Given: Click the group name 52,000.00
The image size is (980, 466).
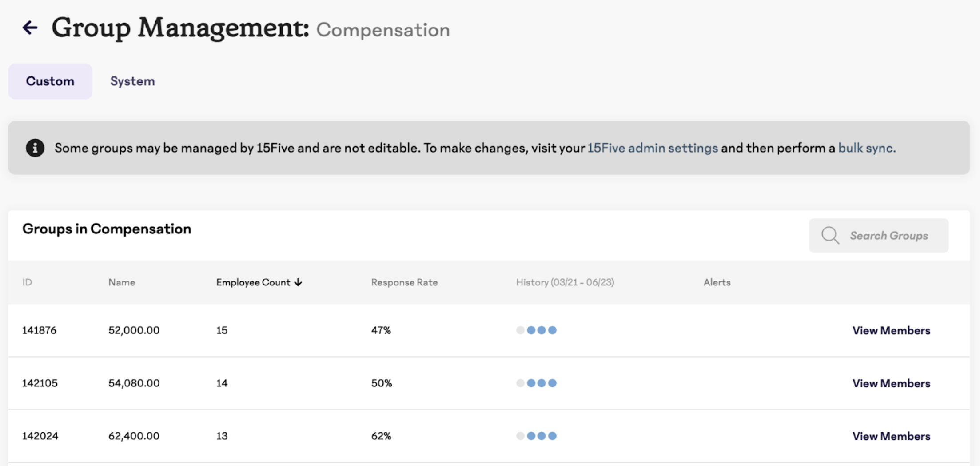Looking at the screenshot, I should (134, 330).
